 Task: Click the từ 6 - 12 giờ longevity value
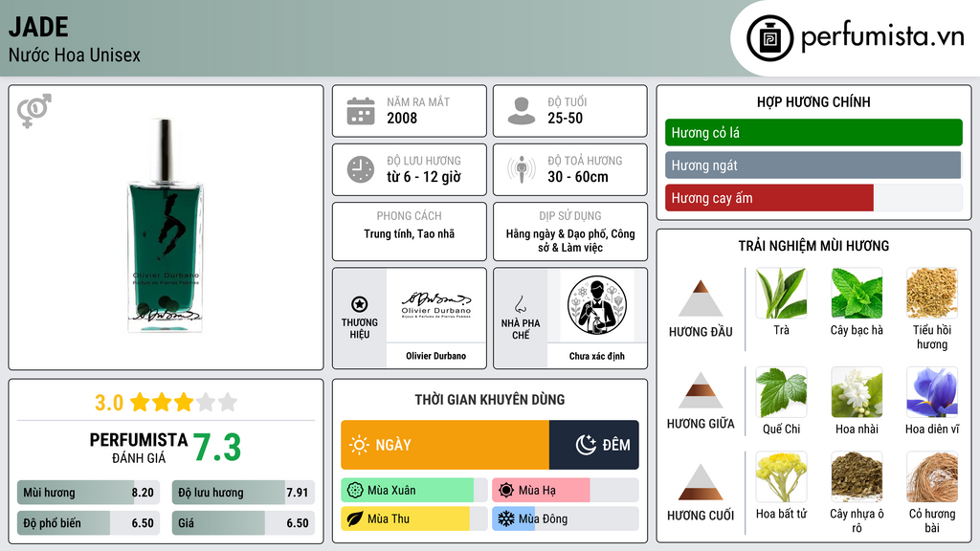point(424,177)
